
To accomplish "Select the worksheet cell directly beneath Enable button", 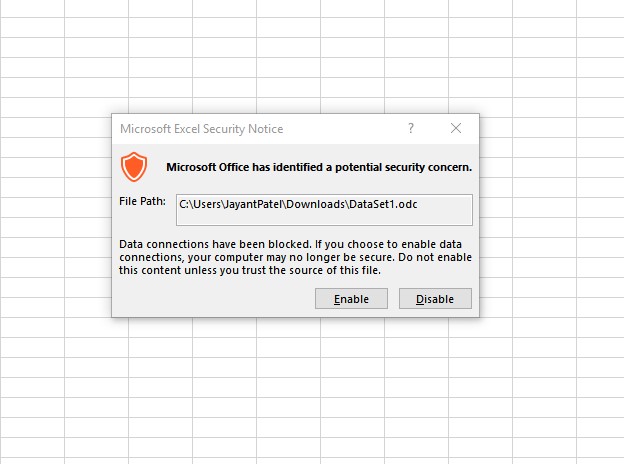I will 352,327.
